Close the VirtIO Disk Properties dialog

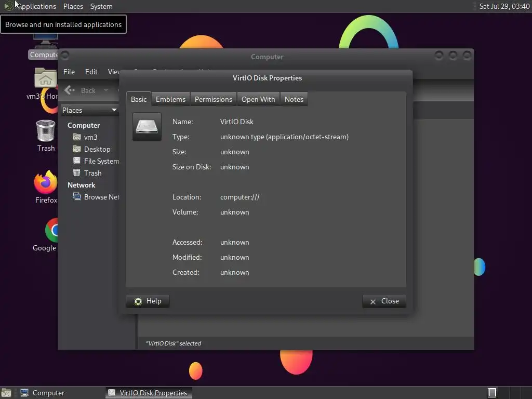(x=384, y=301)
